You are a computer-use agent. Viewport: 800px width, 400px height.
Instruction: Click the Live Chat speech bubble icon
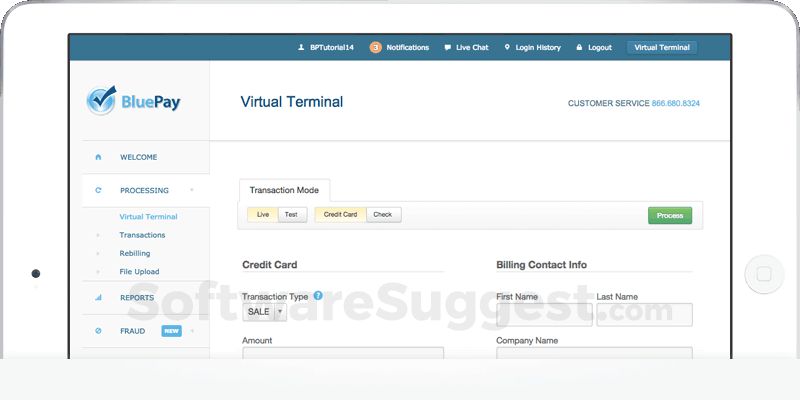(x=447, y=47)
